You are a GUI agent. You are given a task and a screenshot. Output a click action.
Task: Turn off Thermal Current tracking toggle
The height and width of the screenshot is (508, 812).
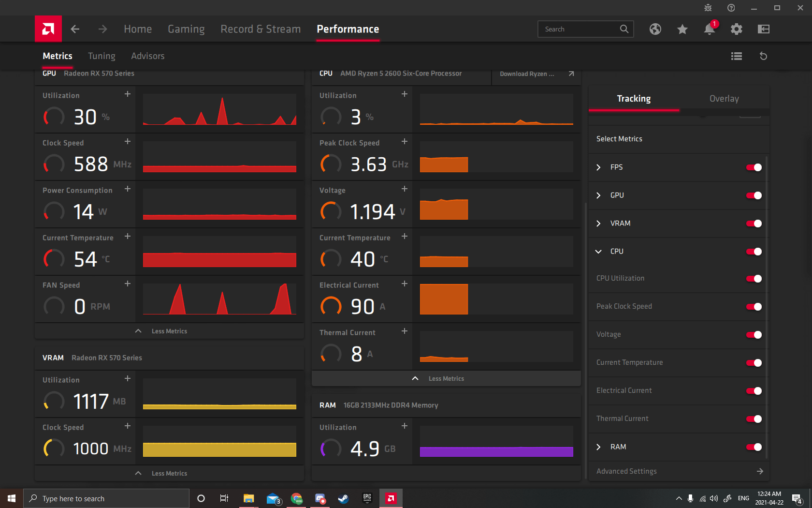tap(754, 419)
